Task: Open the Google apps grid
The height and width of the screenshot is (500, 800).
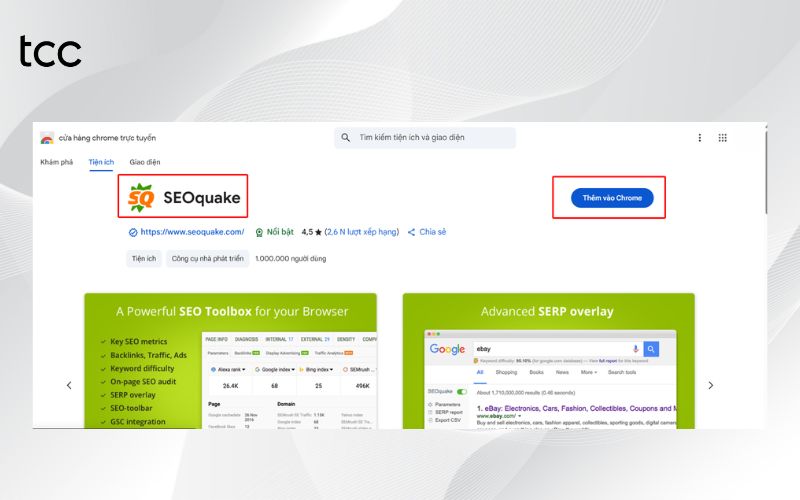Action: point(722,138)
